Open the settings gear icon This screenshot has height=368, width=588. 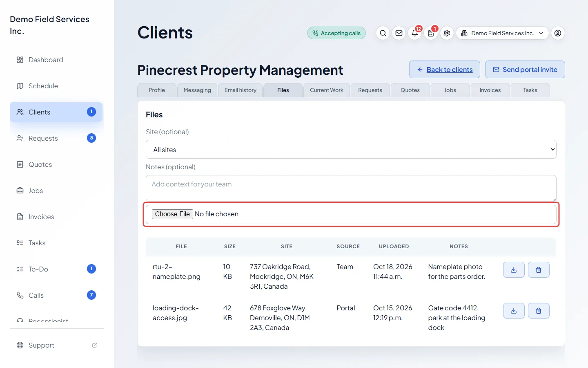447,33
